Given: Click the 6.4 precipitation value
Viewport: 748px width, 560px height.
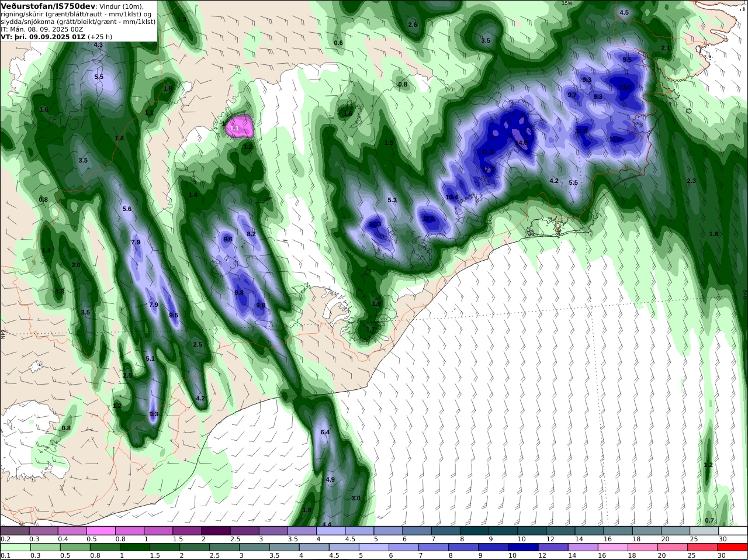Looking at the screenshot, I should (x=325, y=432).
